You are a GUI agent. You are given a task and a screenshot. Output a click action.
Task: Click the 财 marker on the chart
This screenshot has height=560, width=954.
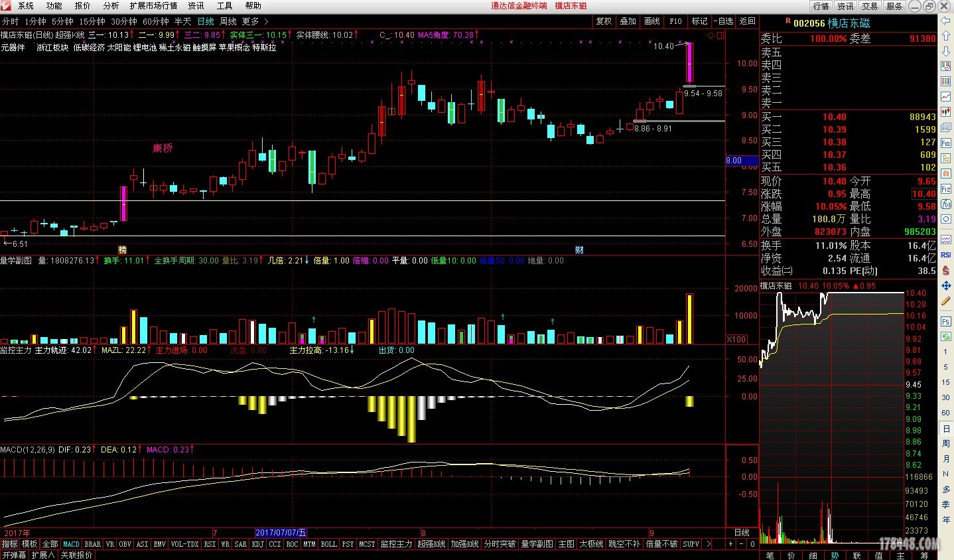(x=579, y=250)
